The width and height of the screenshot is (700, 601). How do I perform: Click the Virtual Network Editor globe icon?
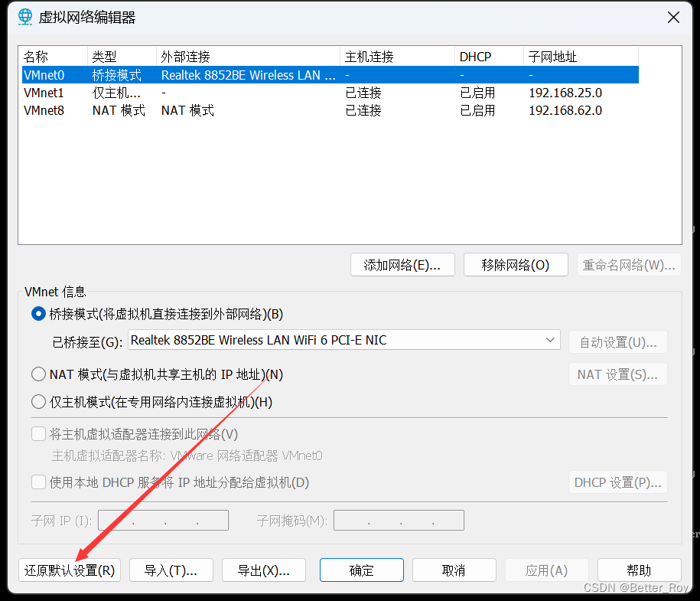click(x=25, y=17)
